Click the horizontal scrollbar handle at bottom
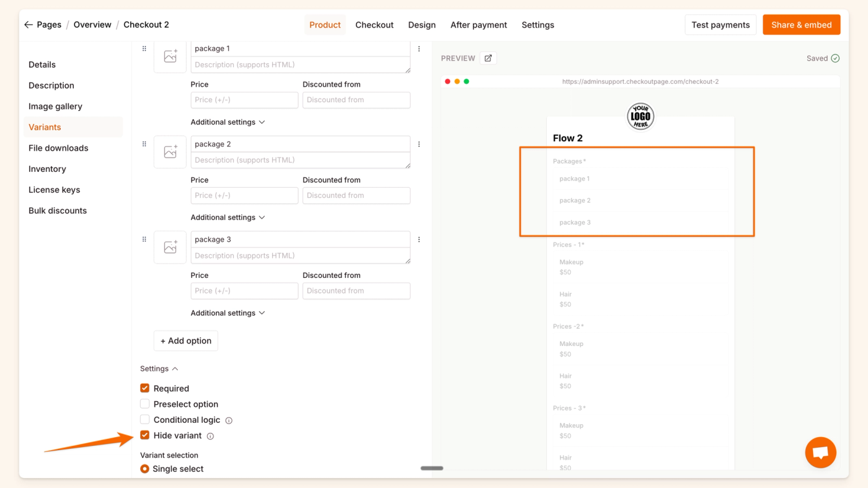 pyautogui.click(x=432, y=468)
